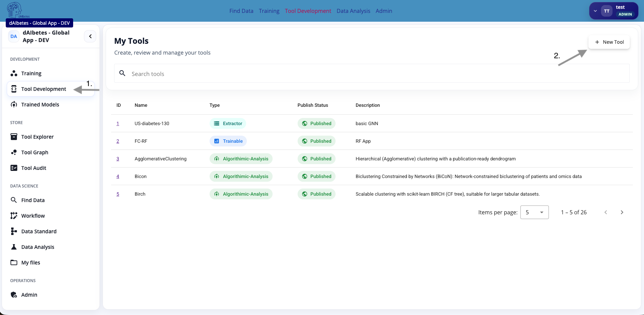Click the Trained Models sidebar icon
This screenshot has height=315, width=644.
(x=14, y=104)
